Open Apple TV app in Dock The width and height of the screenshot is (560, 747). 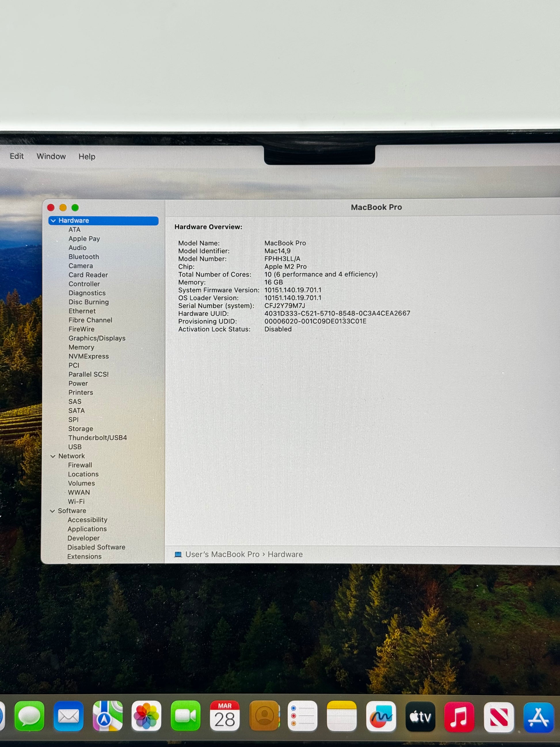420,716
